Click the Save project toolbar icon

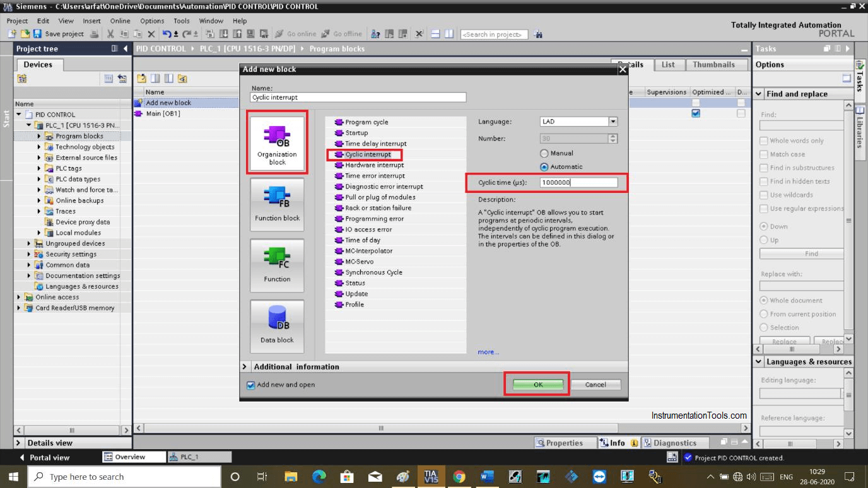[37, 34]
